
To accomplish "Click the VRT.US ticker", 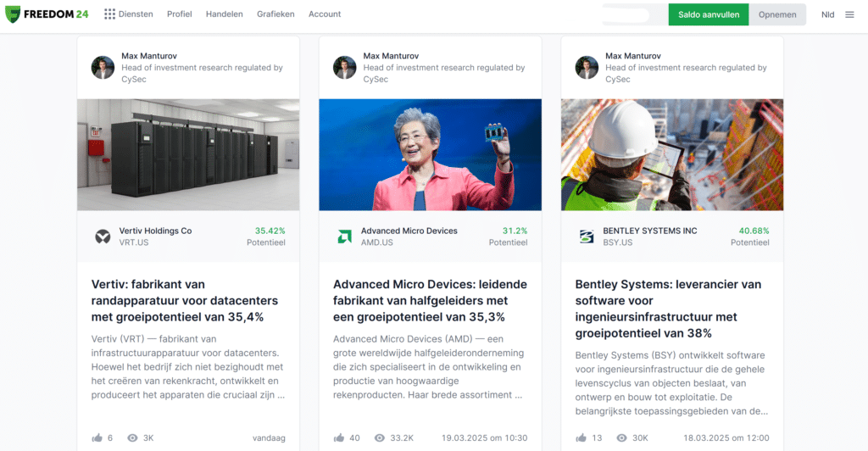I will tap(134, 242).
